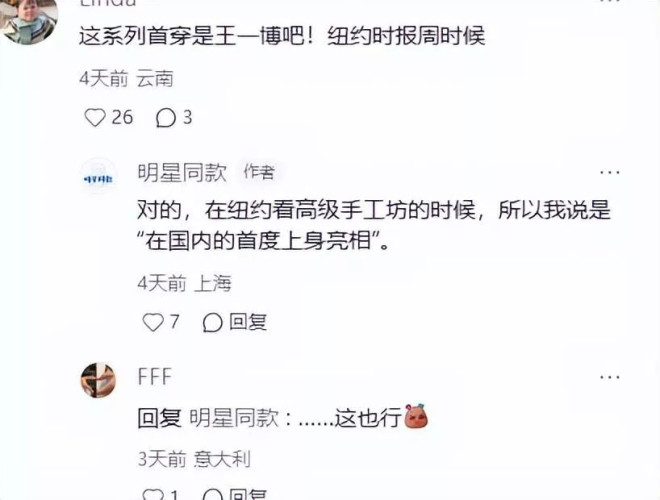The image size is (660, 500).
Task: Tap mentioned 明星同款 name in FFF's reply
Action: point(234,418)
